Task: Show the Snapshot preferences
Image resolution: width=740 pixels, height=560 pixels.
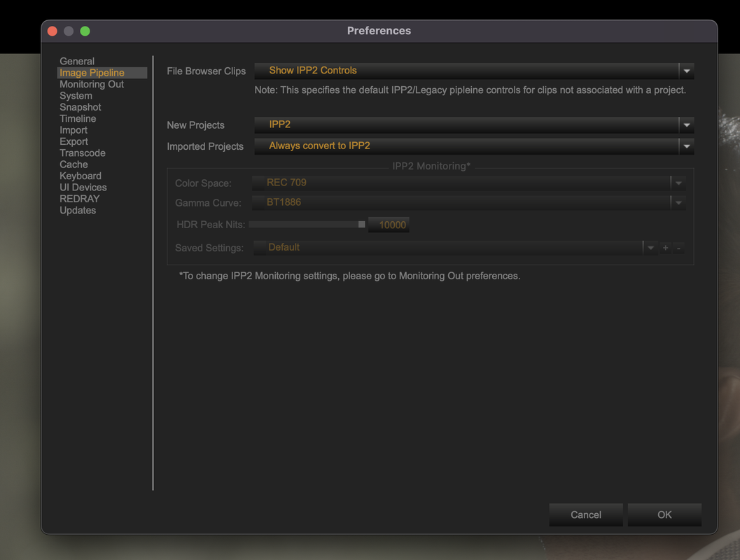Action: [x=81, y=107]
